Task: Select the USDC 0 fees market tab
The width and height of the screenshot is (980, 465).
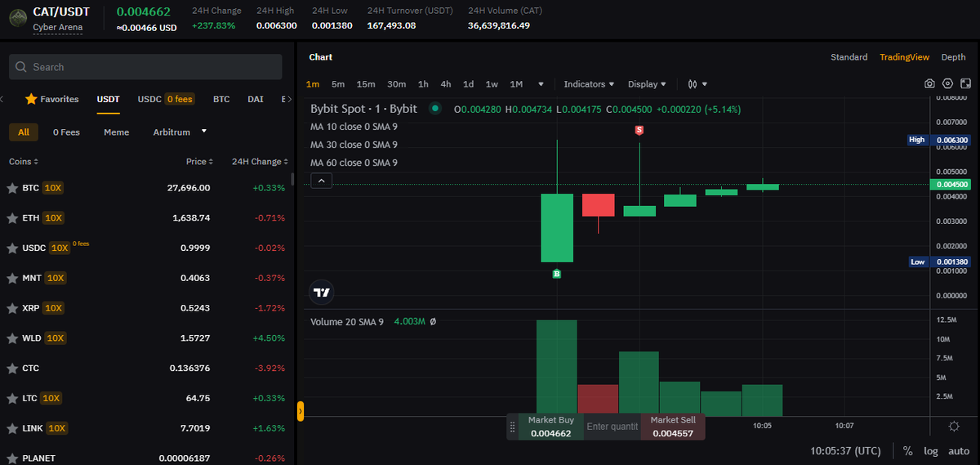Action: (166, 99)
